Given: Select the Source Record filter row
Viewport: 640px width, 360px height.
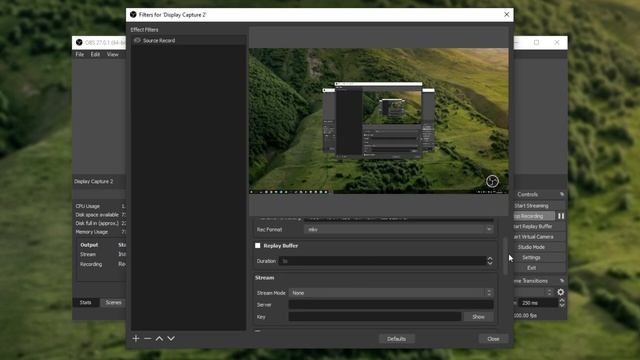Looking at the screenshot, I should (189, 40).
